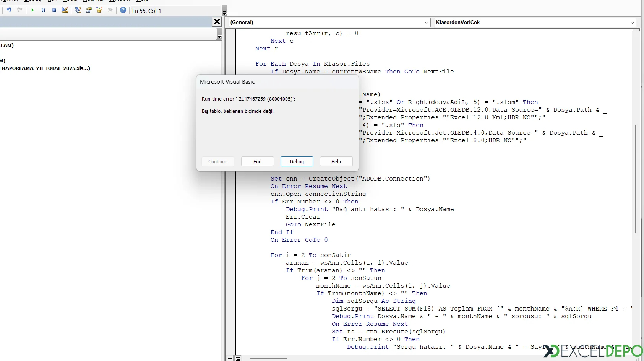Click Help in the error dialog

336,162
